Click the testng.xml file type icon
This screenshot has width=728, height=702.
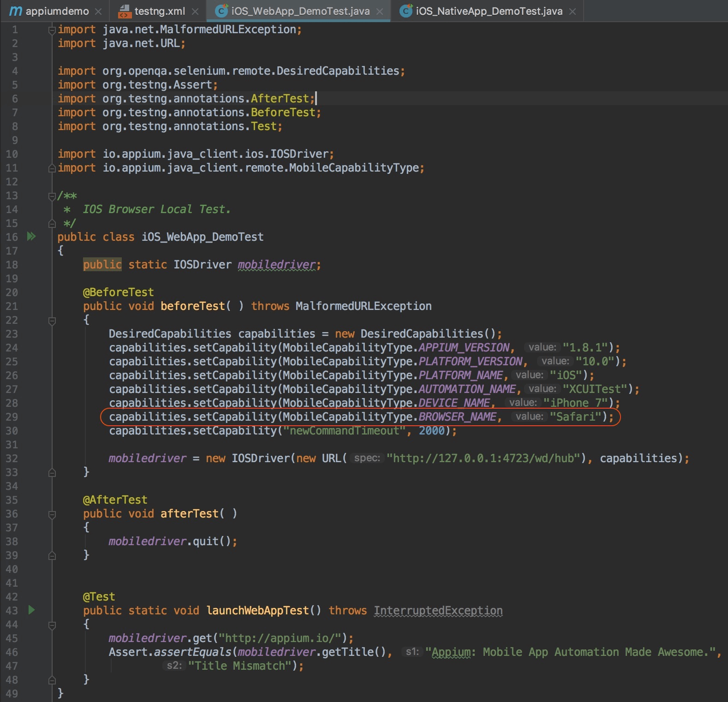pyautogui.click(x=125, y=12)
